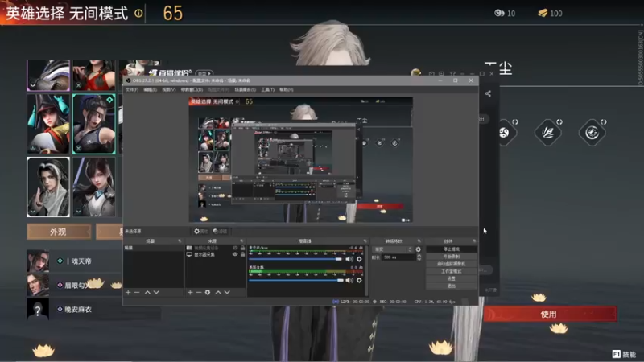Remove the selected scene with the minus icon
The height and width of the screenshot is (362, 644).
[137, 292]
